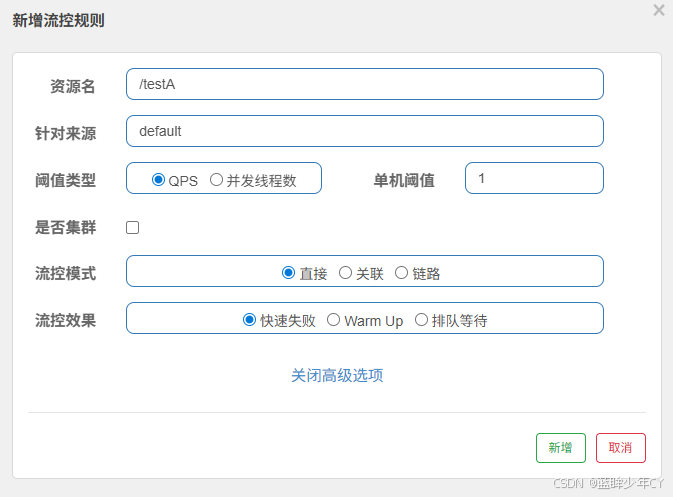Click the 是否集群 label

point(65,227)
